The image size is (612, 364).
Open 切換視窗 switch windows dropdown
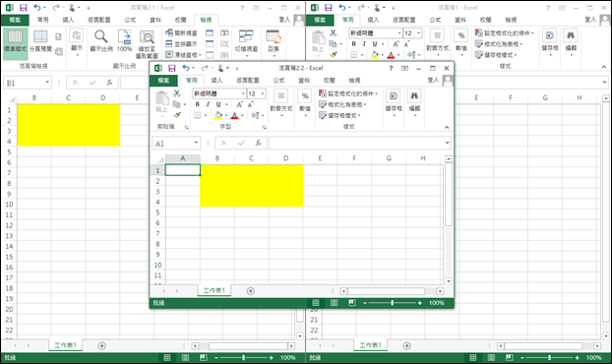tap(246, 43)
